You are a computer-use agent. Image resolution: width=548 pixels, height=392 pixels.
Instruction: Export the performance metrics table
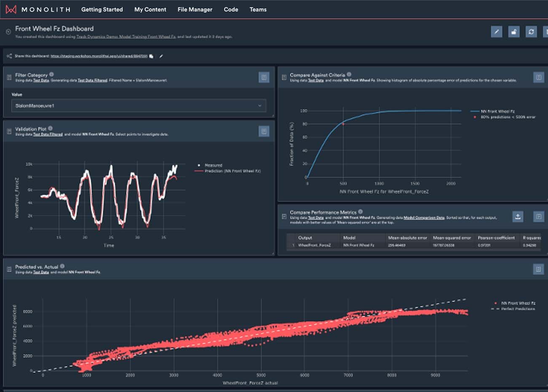point(518,216)
